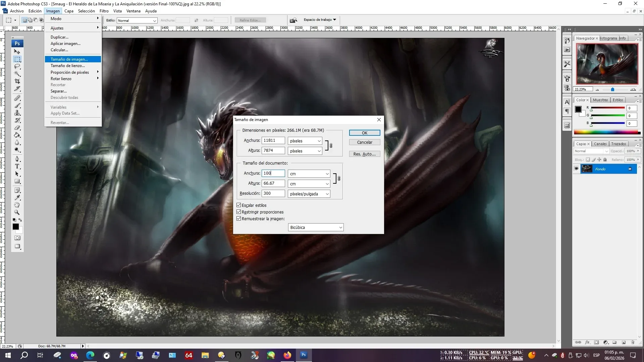Open Espacio de trabajo dropdown
The image size is (644, 362).
tap(320, 20)
